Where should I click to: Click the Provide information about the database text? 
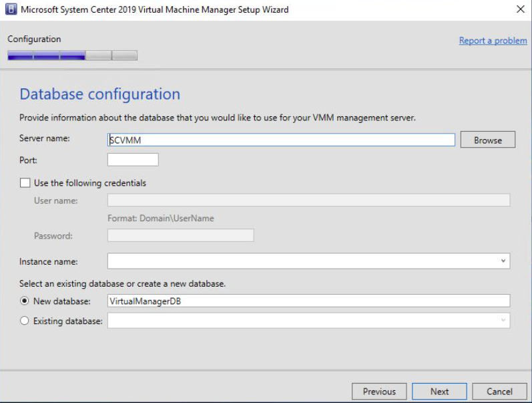click(218, 118)
